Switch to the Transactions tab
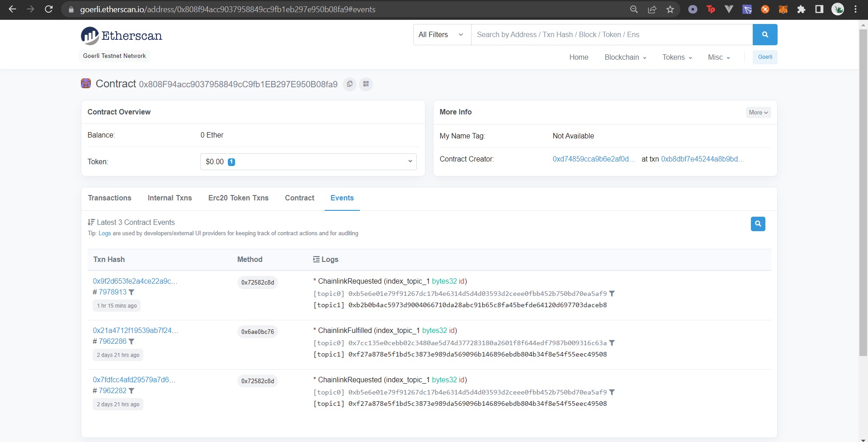The width and height of the screenshot is (868, 442). coord(109,198)
